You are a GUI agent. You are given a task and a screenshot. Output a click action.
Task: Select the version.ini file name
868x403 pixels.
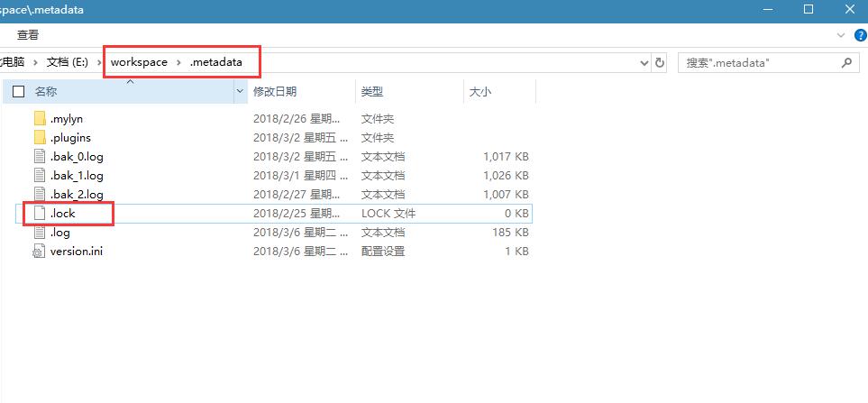point(77,252)
